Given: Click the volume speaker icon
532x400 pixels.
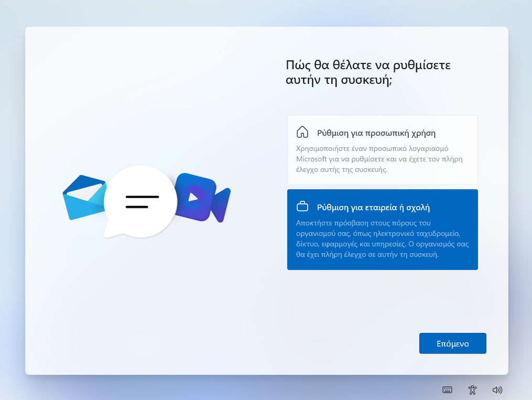Looking at the screenshot, I should tap(497, 390).
